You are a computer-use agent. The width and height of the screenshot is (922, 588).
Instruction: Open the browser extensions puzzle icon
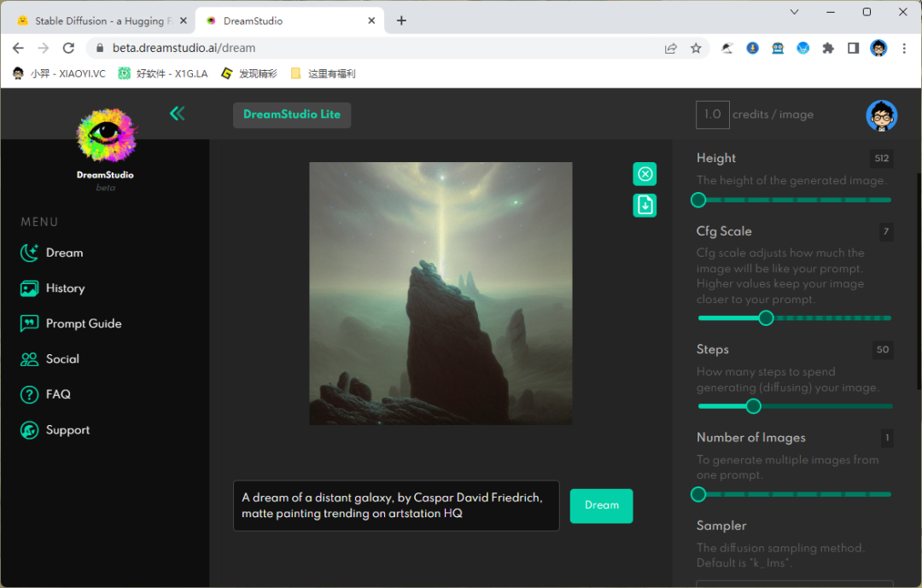pos(828,48)
